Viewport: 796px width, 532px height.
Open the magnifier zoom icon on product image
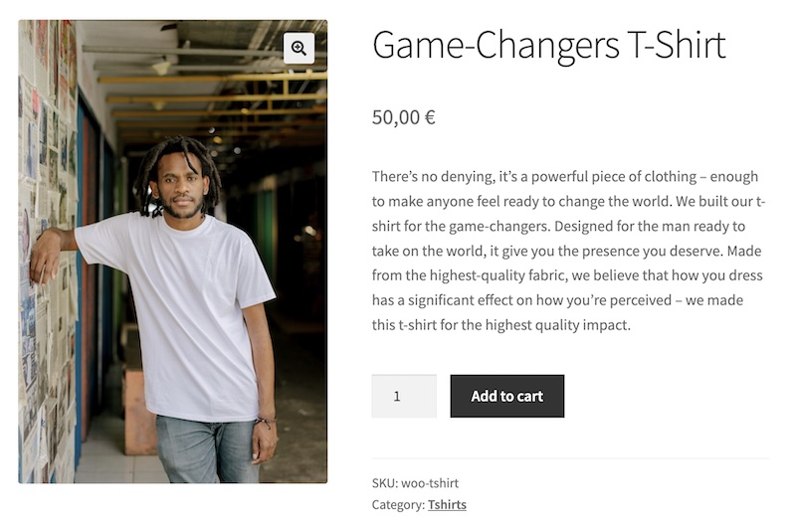(298, 48)
